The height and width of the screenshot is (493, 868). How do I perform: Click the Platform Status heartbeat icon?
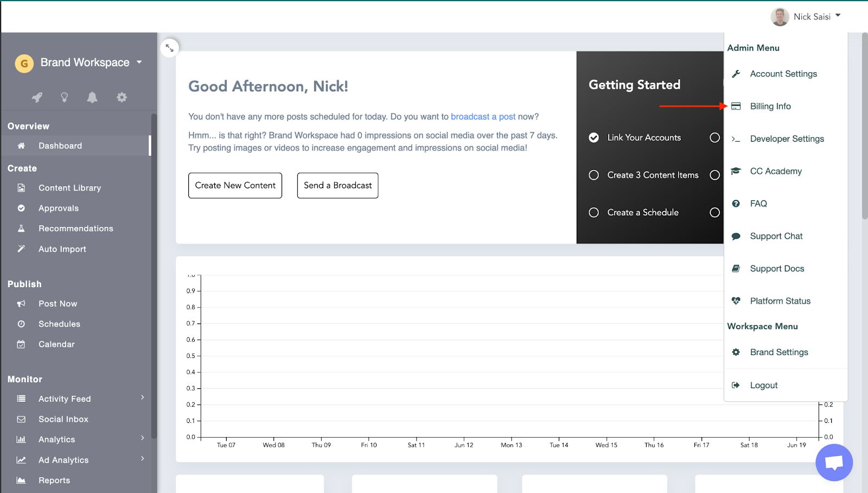coord(736,301)
